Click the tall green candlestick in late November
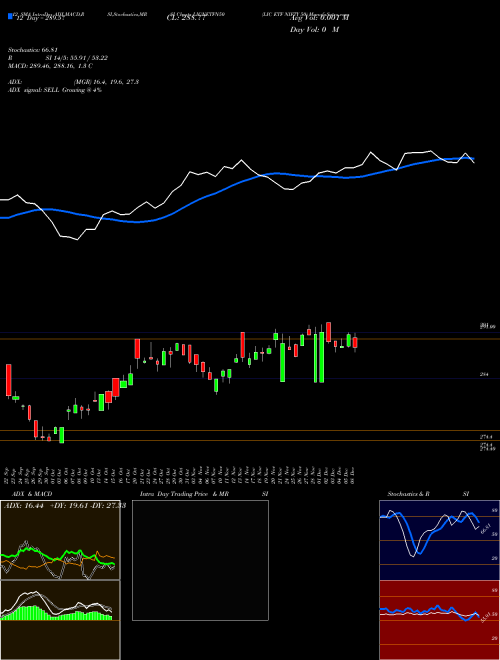The width and height of the screenshot is (500, 660). (282, 362)
